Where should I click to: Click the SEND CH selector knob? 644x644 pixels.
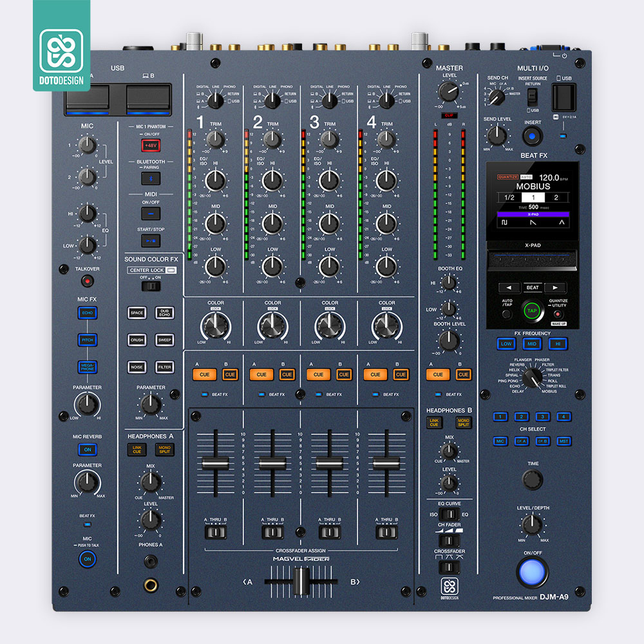(x=497, y=98)
